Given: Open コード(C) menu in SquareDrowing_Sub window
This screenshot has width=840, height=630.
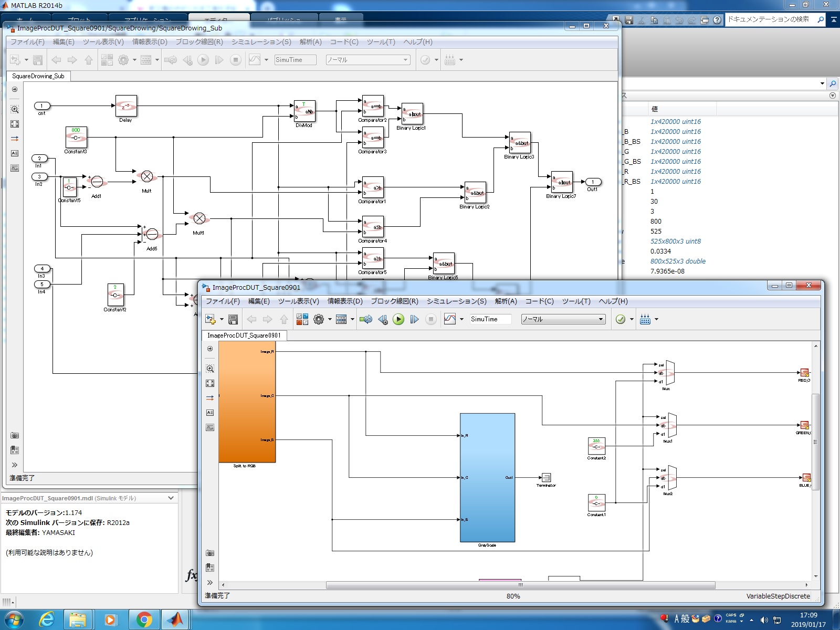Looking at the screenshot, I should pos(344,42).
